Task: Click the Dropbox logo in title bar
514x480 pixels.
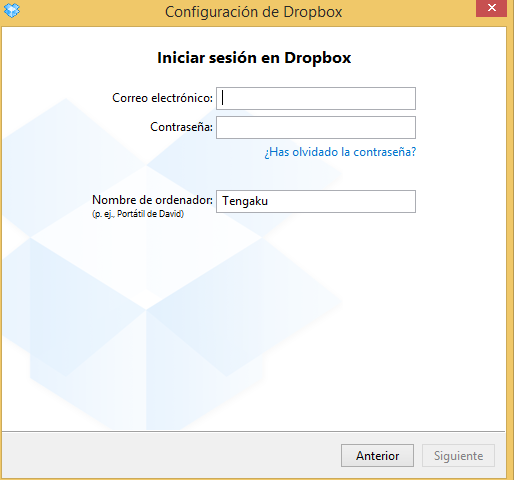Action: coord(11,10)
